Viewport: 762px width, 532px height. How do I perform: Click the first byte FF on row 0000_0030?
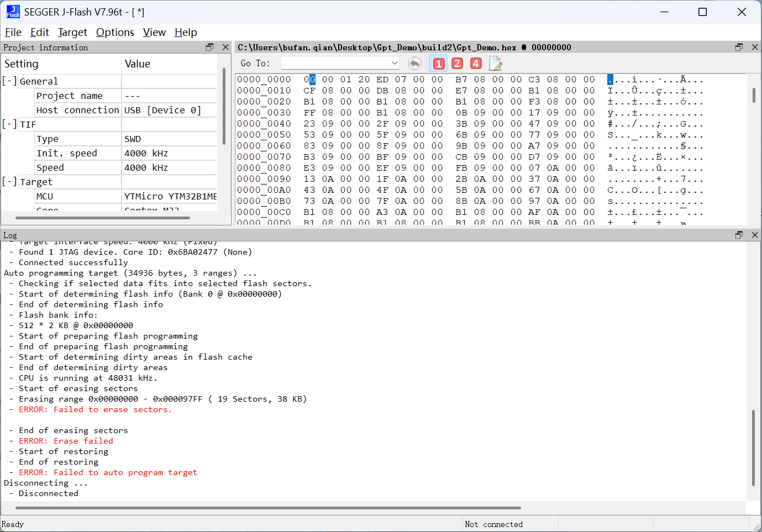pyautogui.click(x=309, y=113)
